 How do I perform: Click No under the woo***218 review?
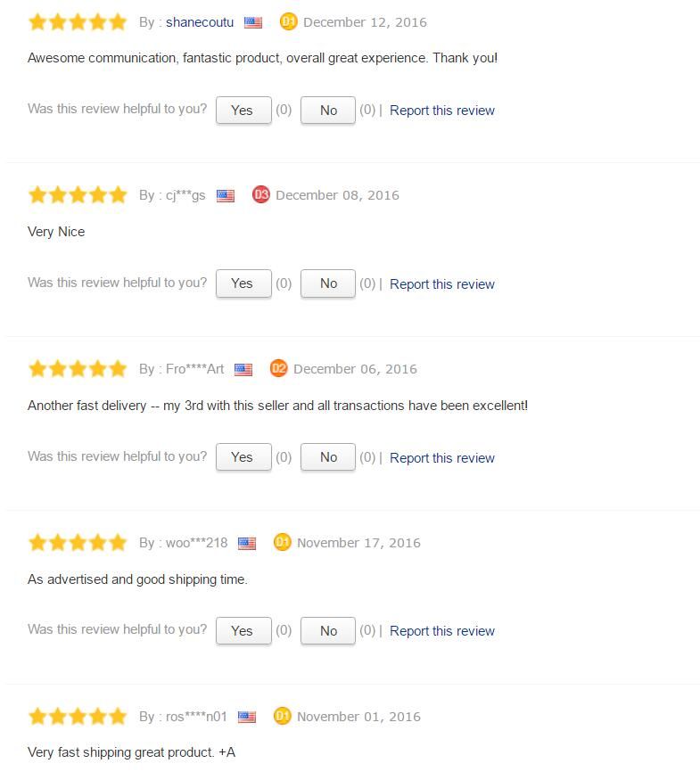(328, 631)
